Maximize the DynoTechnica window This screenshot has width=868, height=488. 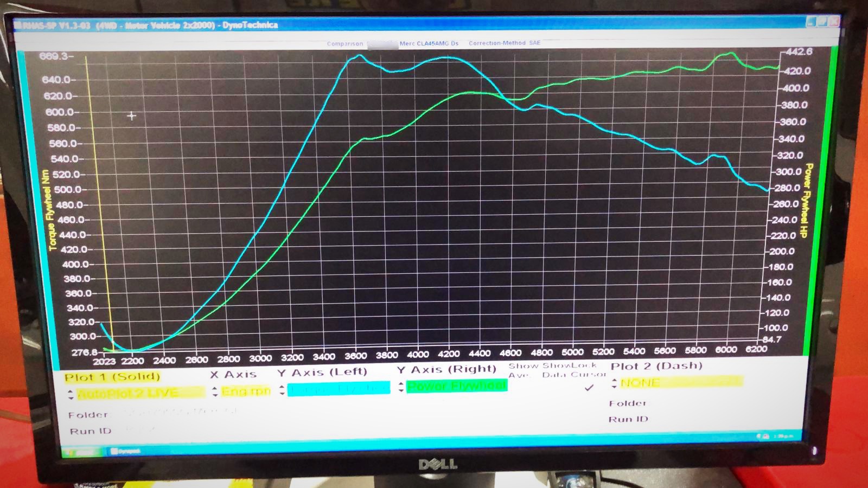tap(822, 22)
